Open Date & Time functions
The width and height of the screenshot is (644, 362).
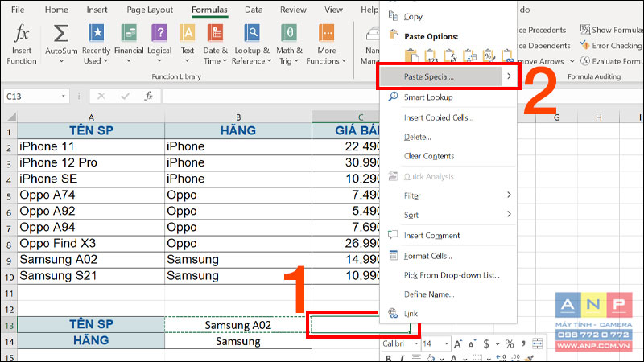coord(215,44)
